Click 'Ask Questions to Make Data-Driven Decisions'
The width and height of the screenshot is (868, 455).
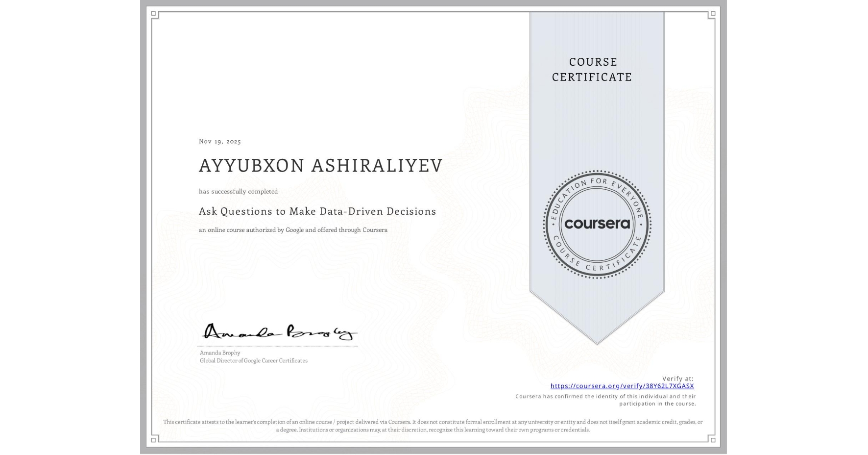(317, 211)
